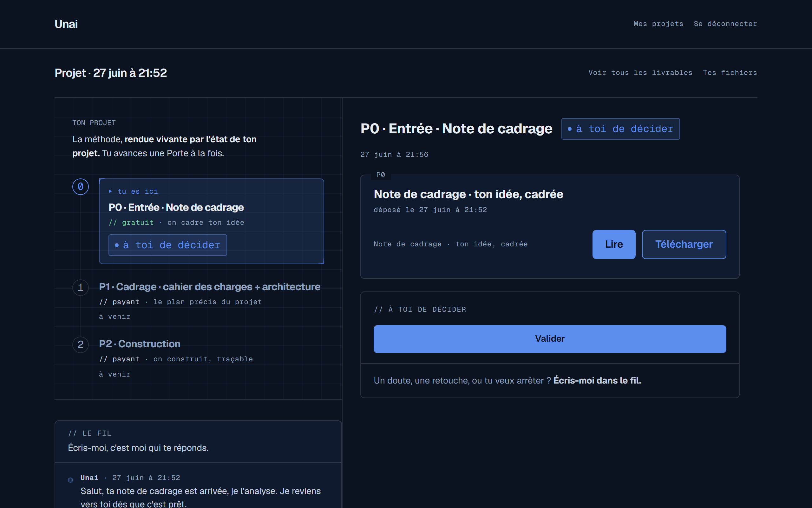The image size is (812, 508).
Task: Click '// payant · le plan précis du projet'
Action: [180, 302]
